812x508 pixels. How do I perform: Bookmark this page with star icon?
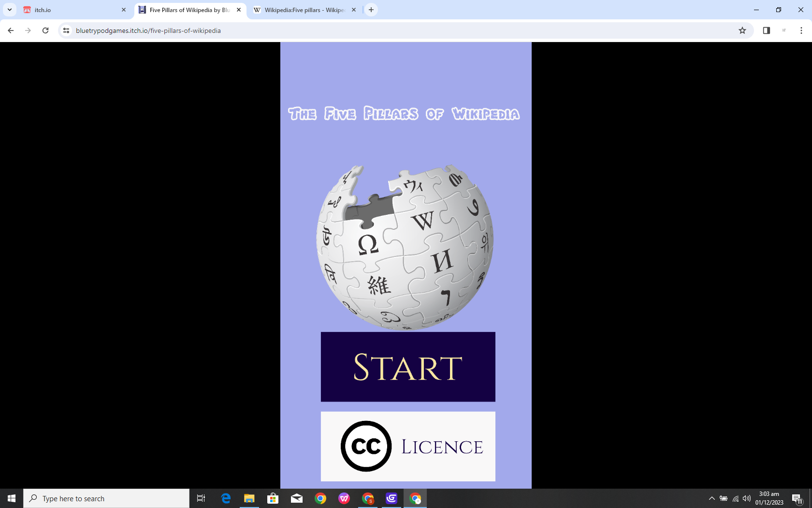(742, 30)
